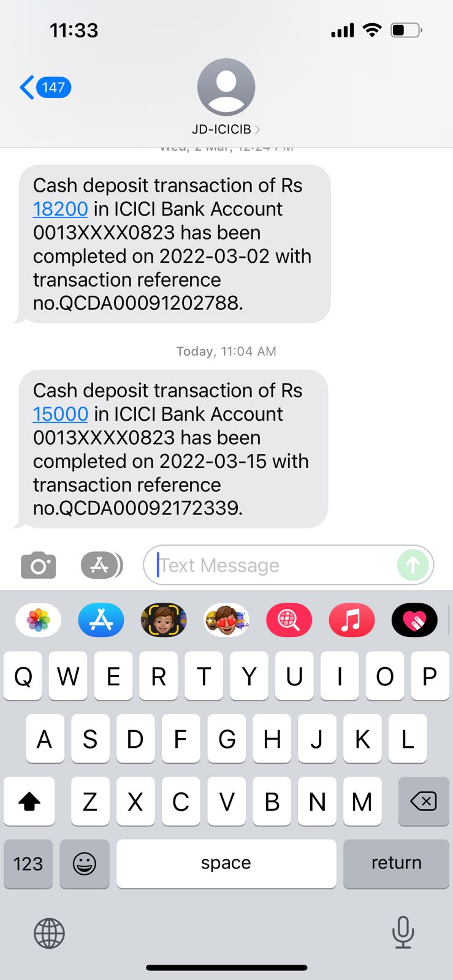Open the emoji keyboard smiley key
This screenshot has height=980, width=453.
[85, 864]
